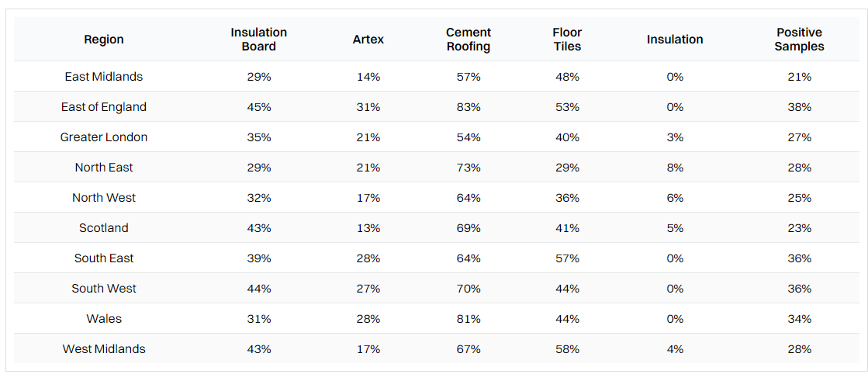
Task: Select the Wales row label
Action: coord(104,319)
